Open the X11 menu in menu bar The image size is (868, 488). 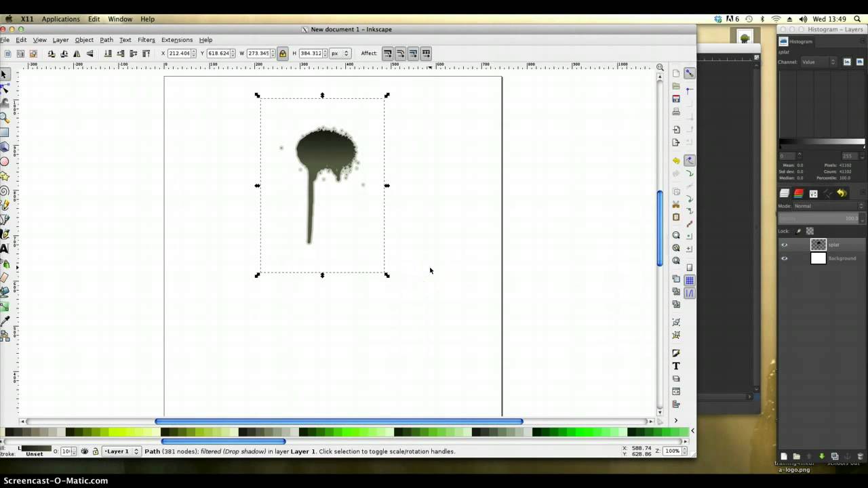click(27, 19)
